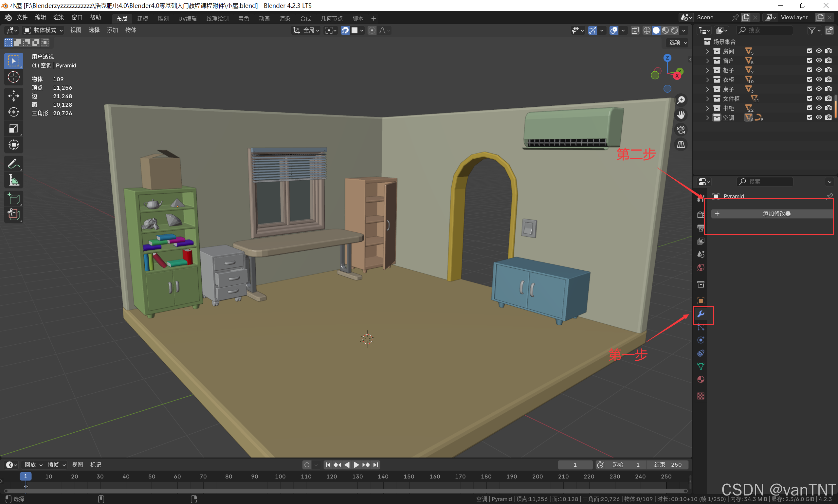This screenshot has height=504, width=838.
Task: Toggle camera view in viewport
Action: click(681, 130)
